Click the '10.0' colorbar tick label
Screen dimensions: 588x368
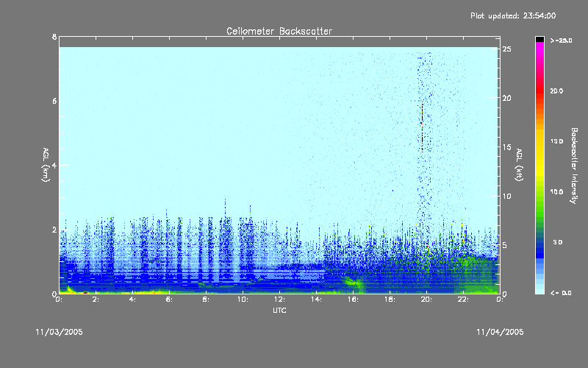click(556, 192)
